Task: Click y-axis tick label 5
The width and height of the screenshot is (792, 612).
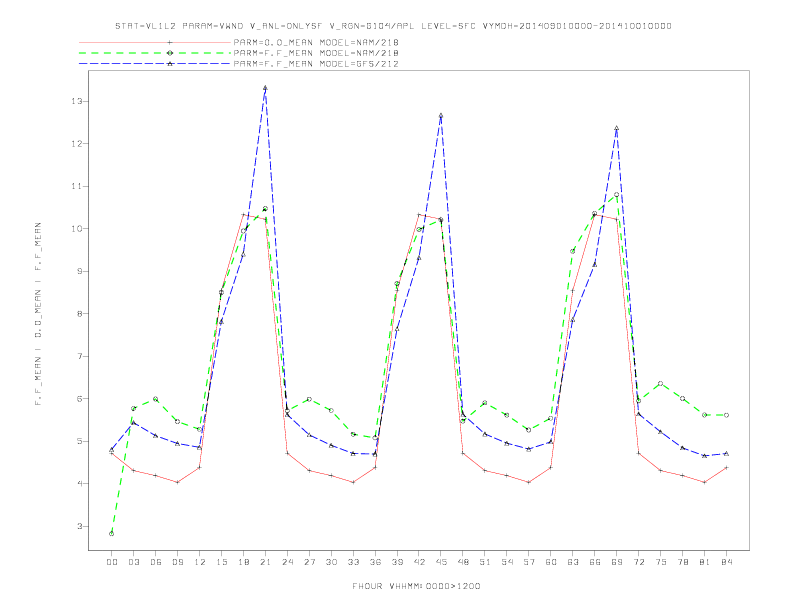Action: click(x=79, y=441)
